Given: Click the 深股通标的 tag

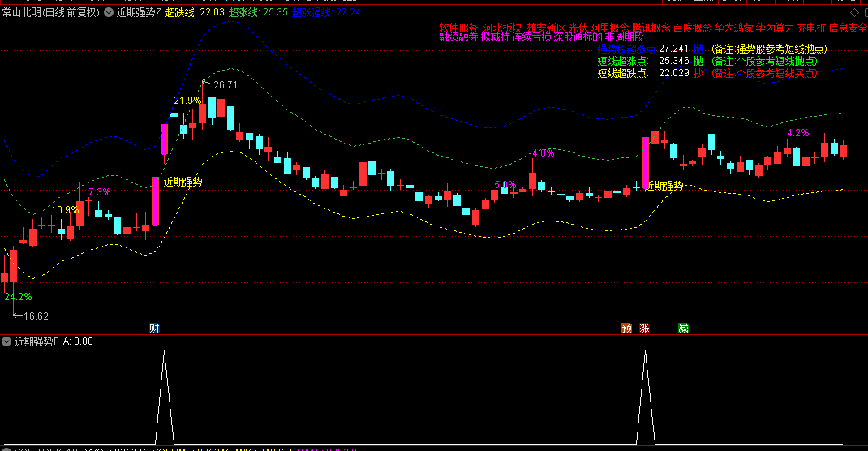Looking at the screenshot, I should 578,37.
